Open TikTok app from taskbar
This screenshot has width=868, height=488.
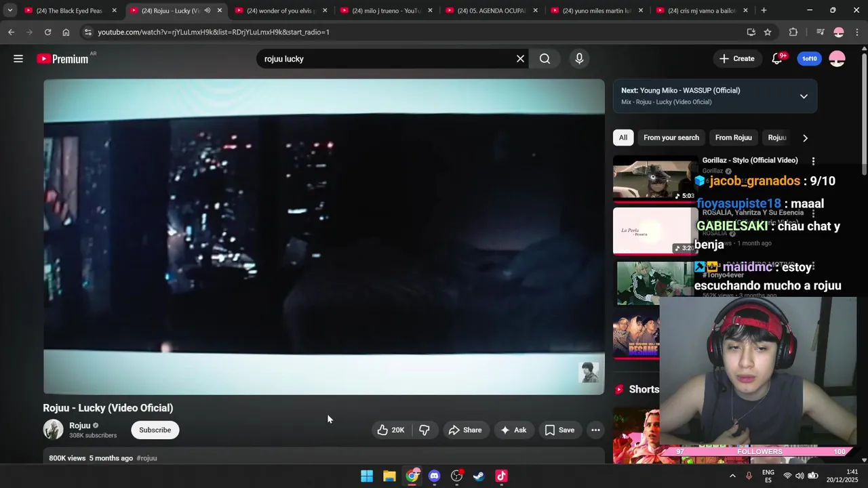[x=501, y=476]
